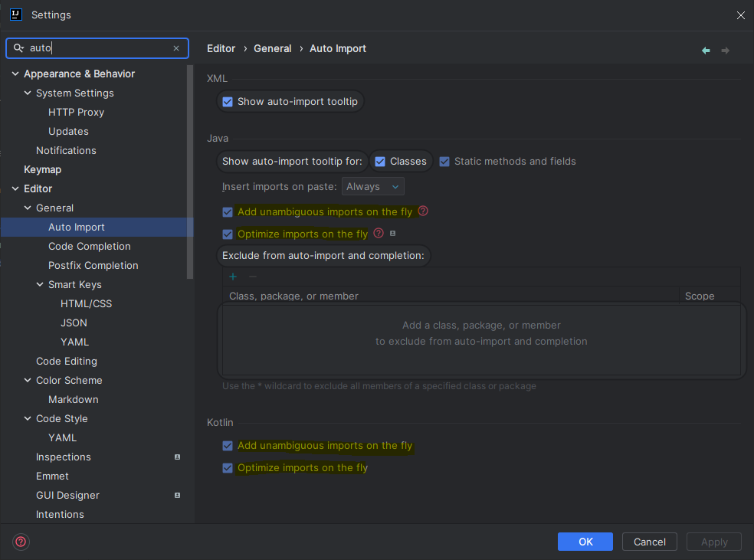Open the Inspections settings page
The height and width of the screenshot is (560, 754).
tap(64, 457)
